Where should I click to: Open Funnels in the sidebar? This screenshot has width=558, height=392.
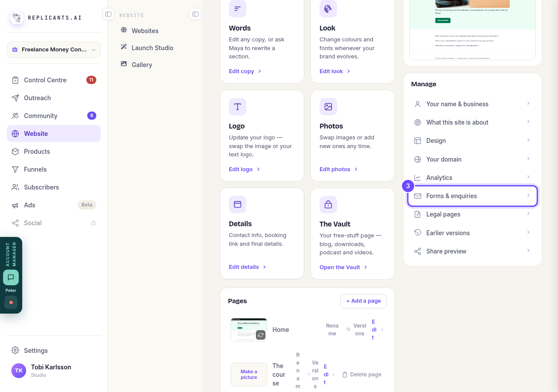pyautogui.click(x=54, y=169)
